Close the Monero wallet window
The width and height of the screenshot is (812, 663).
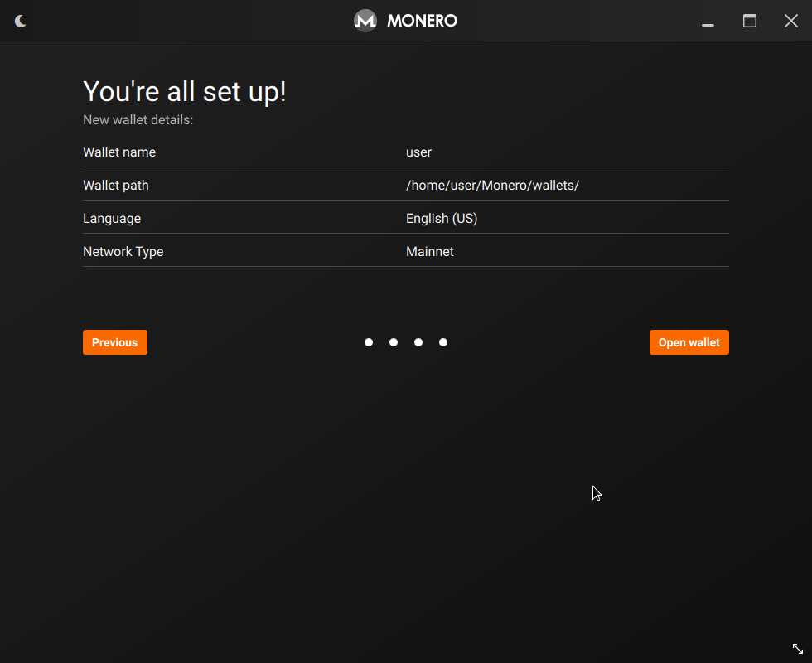click(790, 21)
